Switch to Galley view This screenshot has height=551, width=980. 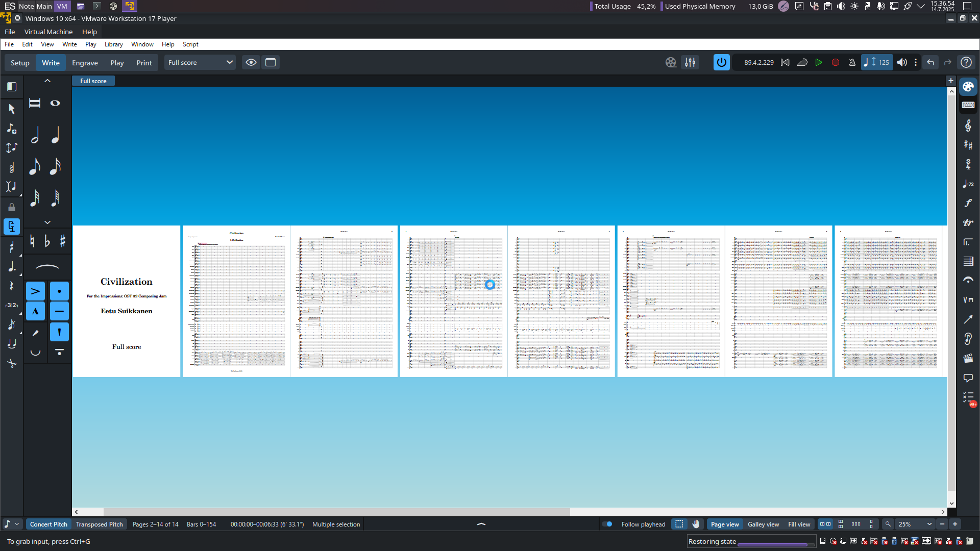(x=763, y=524)
